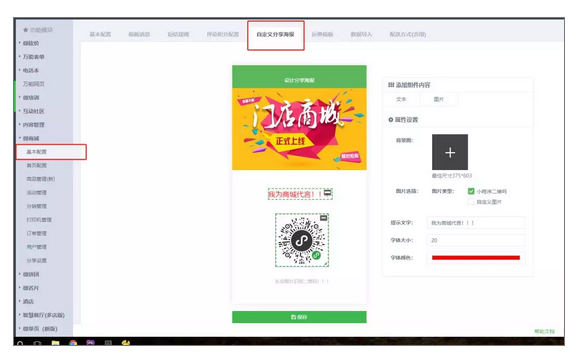577x362 pixels.
Task: Select 基本配置 under 微商城 in sidebar
Action: (x=36, y=152)
